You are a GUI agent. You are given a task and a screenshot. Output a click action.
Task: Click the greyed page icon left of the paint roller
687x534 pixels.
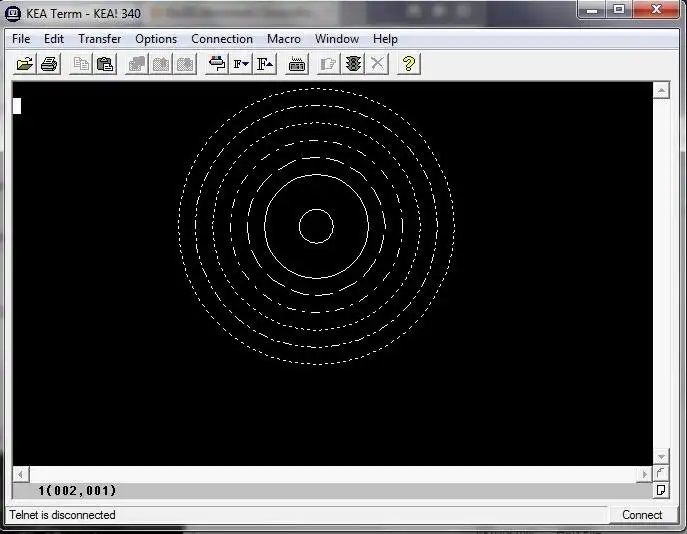tap(185, 64)
